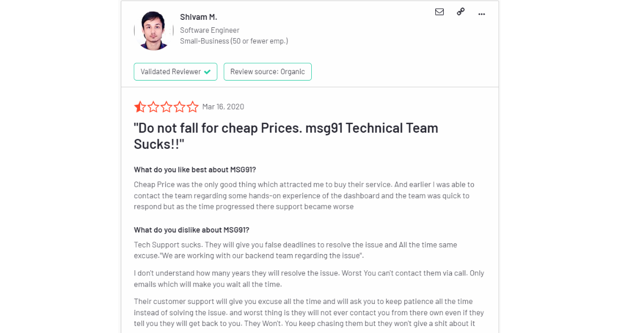644x333 pixels.
Task: Click the Review source: Organic badge
Action: tap(267, 72)
